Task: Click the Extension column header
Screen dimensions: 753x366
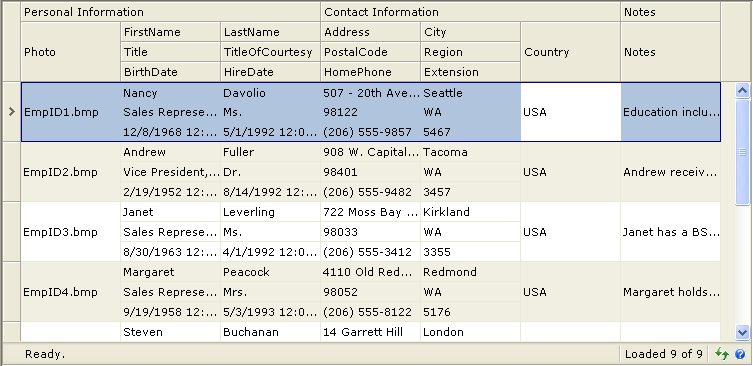Action: (470, 72)
